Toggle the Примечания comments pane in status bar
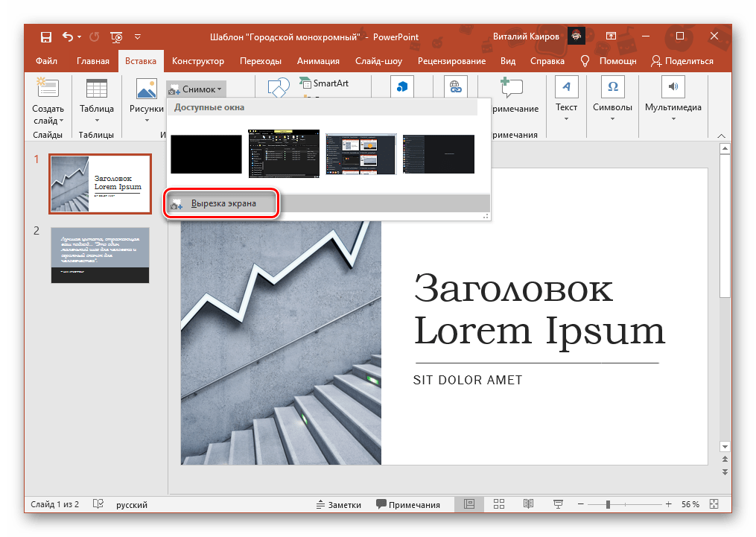The height and width of the screenshot is (537, 756). (407, 504)
